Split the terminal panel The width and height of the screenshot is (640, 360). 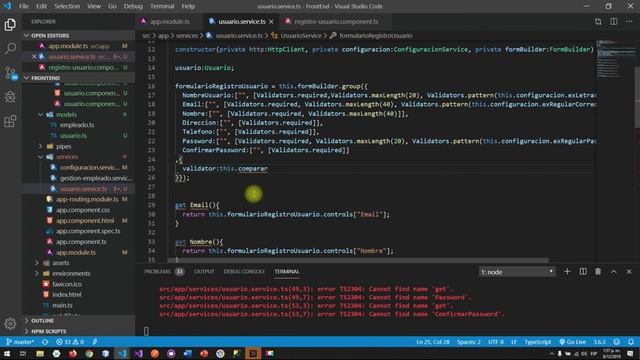pyautogui.click(x=583, y=271)
